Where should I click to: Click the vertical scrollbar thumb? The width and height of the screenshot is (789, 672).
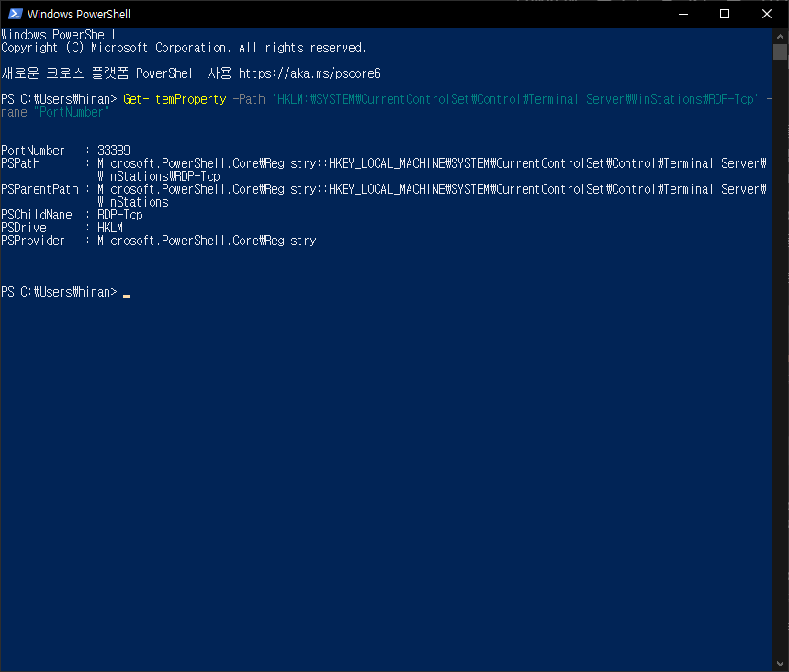coord(780,51)
